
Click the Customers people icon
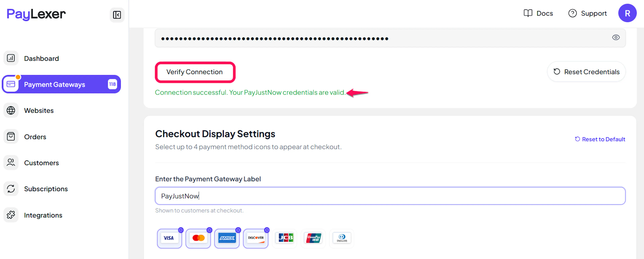tap(11, 163)
